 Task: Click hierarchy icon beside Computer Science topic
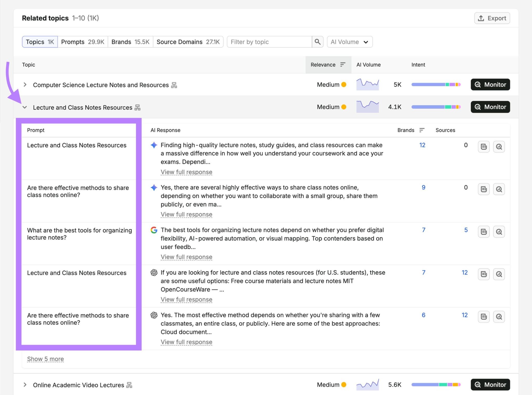174,85
